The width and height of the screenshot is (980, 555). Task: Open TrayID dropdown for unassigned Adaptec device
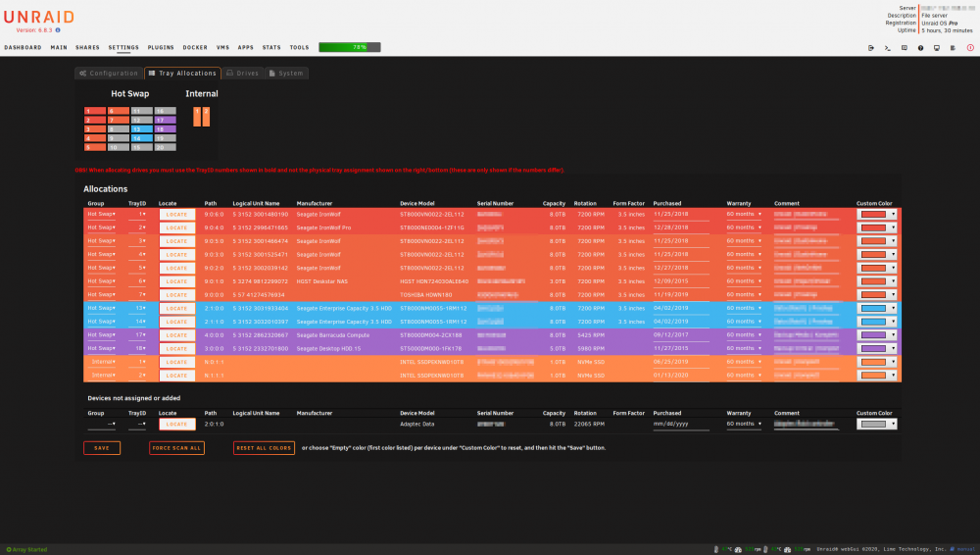137,425
